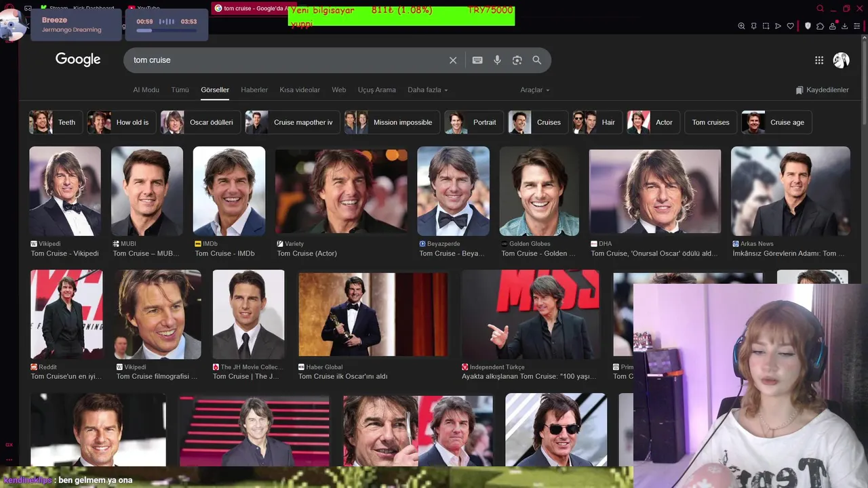Filter by Mission impossible chip
868x488 pixels.
392,123
